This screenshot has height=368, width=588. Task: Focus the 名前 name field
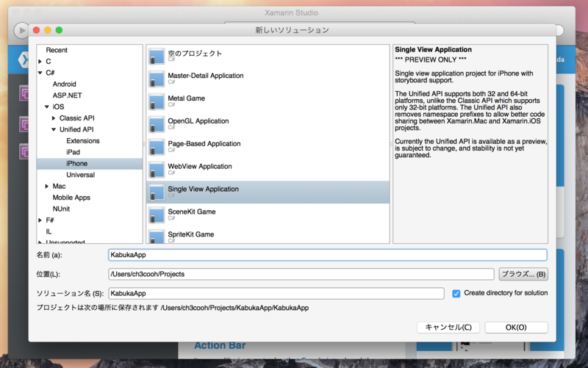tap(328, 255)
